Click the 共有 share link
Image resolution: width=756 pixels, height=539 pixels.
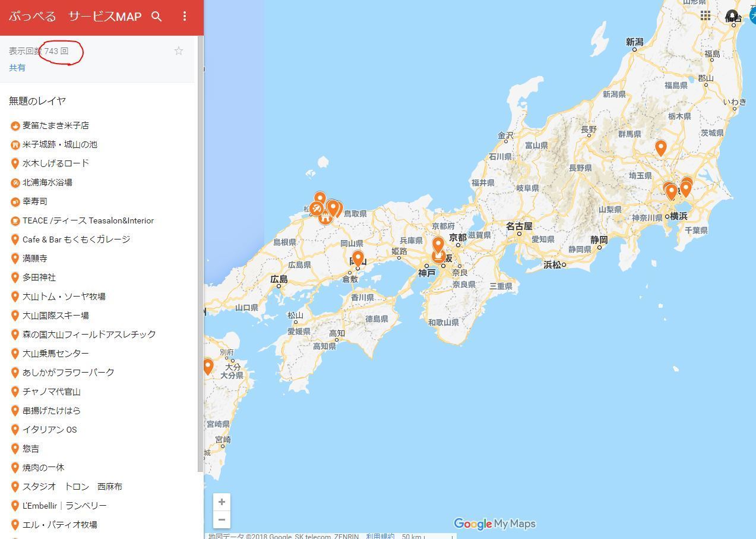[17, 68]
